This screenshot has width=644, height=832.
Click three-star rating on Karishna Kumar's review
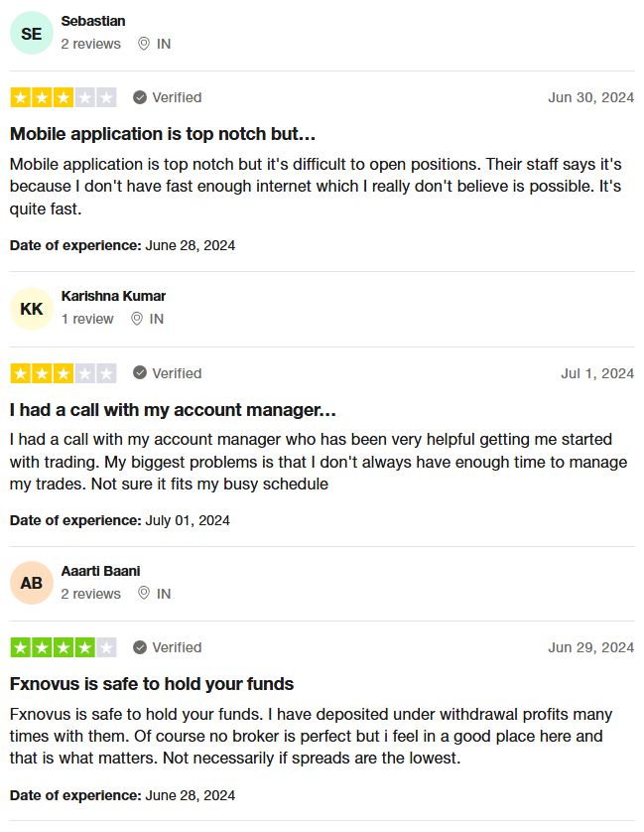click(64, 373)
